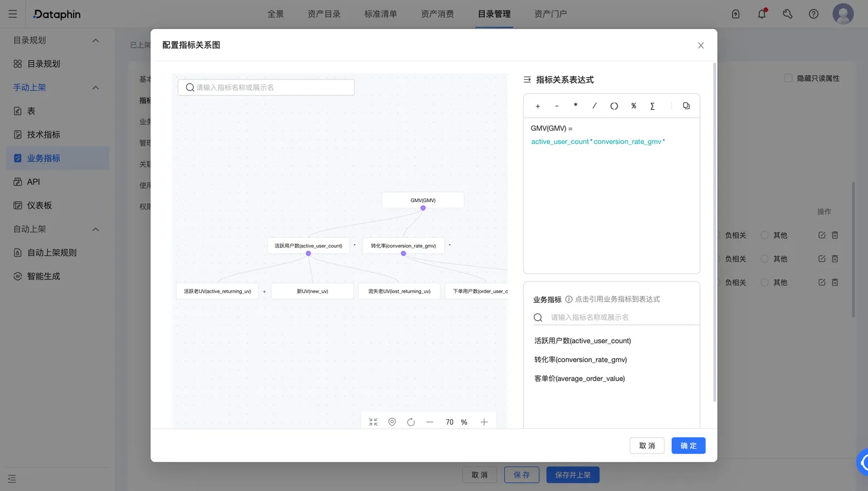Switch to the 全景 tab
Screen dimensions: 868x491
click(276, 14)
